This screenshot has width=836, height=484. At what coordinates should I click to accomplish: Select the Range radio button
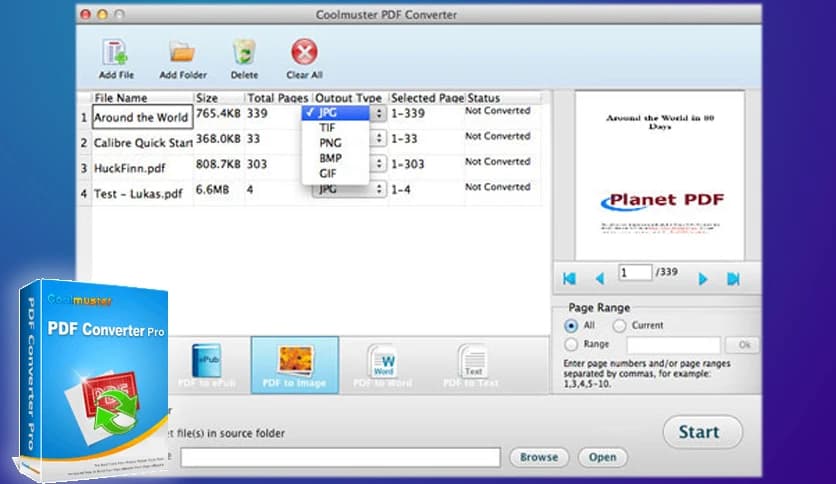click(570, 344)
